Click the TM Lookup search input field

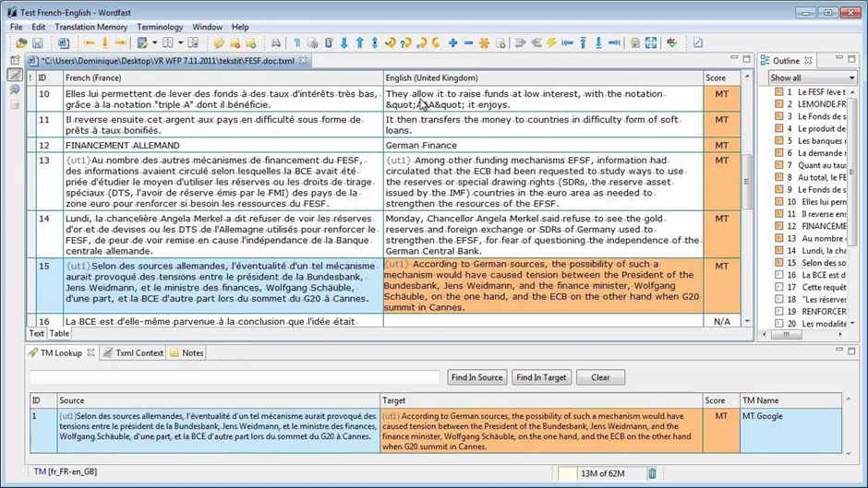tap(235, 377)
